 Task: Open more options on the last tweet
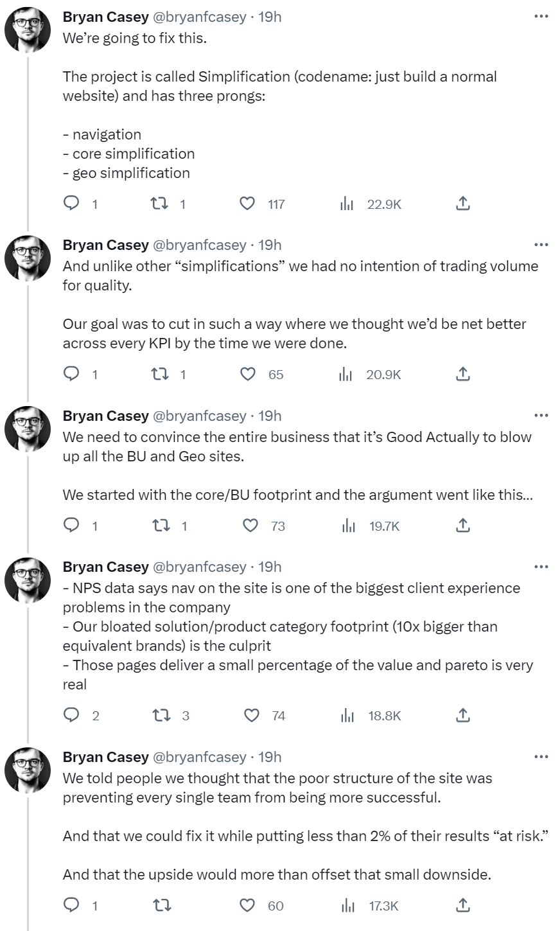coord(541,756)
